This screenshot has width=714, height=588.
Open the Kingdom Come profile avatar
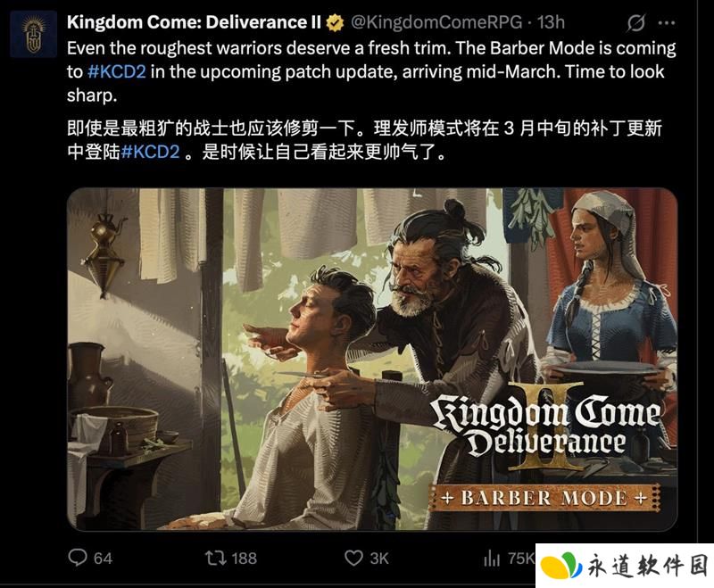click(33, 35)
